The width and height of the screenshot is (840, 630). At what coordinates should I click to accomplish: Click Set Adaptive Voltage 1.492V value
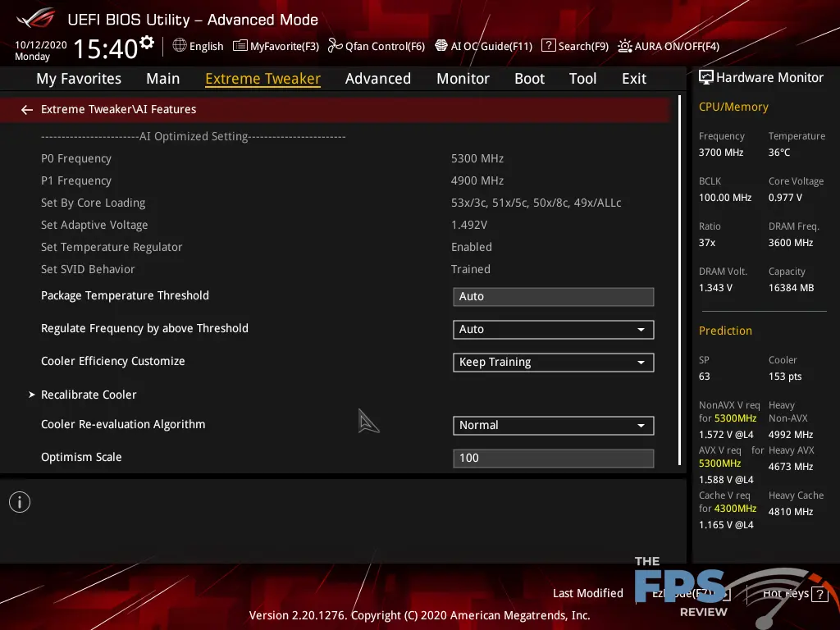coord(468,225)
